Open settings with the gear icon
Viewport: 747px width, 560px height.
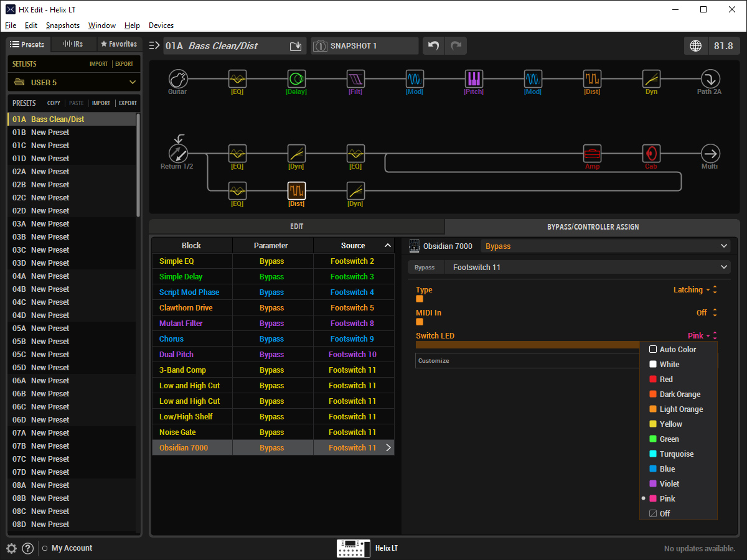11,548
